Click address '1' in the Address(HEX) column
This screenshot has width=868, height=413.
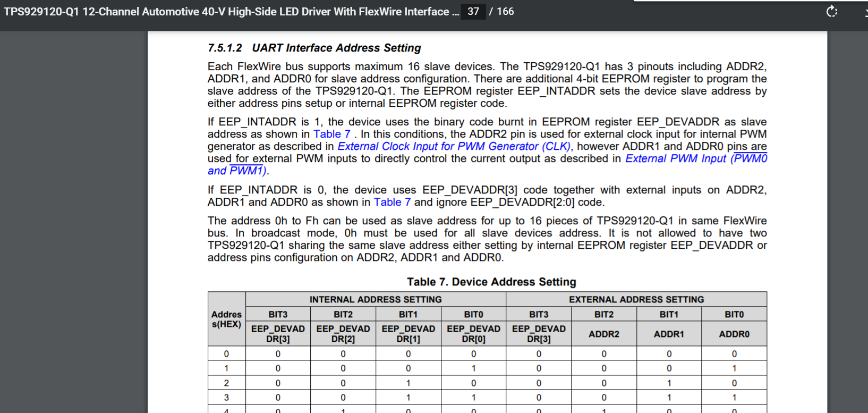pos(226,368)
